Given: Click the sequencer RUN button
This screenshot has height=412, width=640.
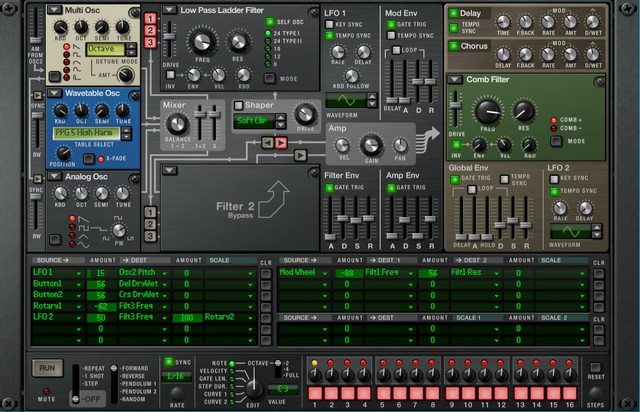Looking at the screenshot, I should click(x=47, y=368).
